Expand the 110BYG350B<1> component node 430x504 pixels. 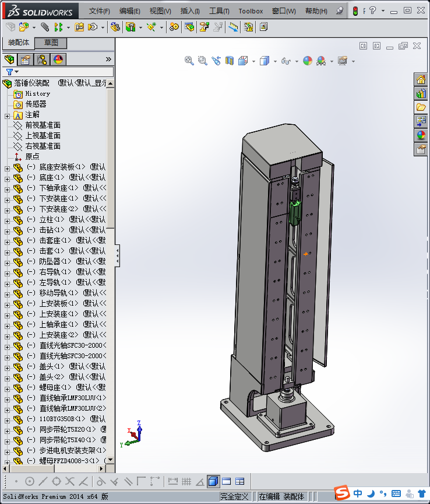7,421
